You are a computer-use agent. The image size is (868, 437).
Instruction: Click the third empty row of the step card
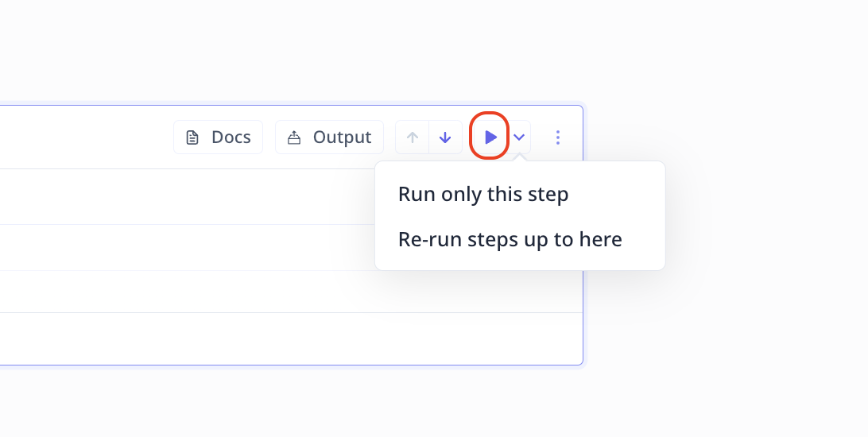click(x=187, y=292)
